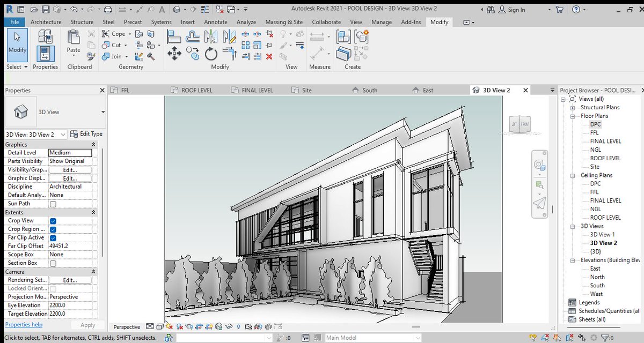Choose Mirror - Draw Axis tool
The image size is (644, 343).
point(229,36)
